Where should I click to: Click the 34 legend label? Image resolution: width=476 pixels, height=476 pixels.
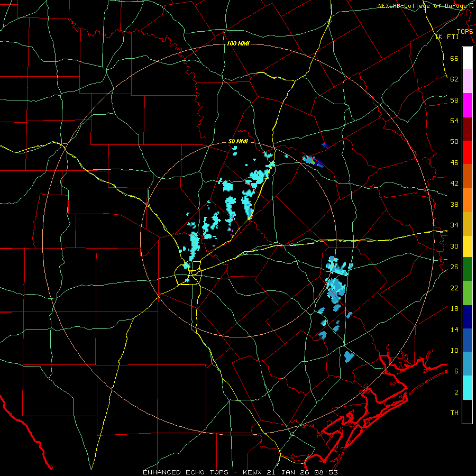coord(454,225)
